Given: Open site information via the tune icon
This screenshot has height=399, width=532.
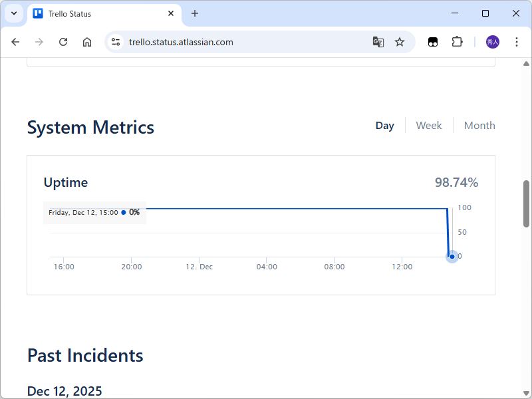Looking at the screenshot, I should click(116, 42).
